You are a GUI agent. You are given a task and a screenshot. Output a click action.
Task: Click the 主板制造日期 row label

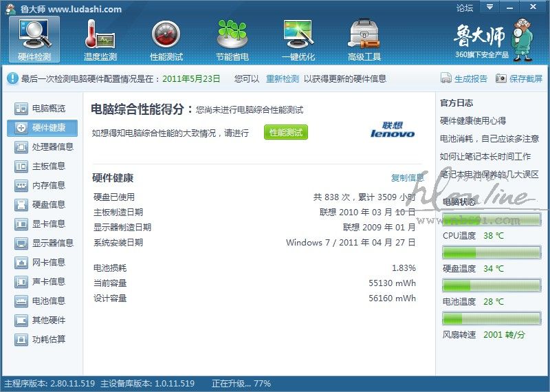tap(118, 213)
